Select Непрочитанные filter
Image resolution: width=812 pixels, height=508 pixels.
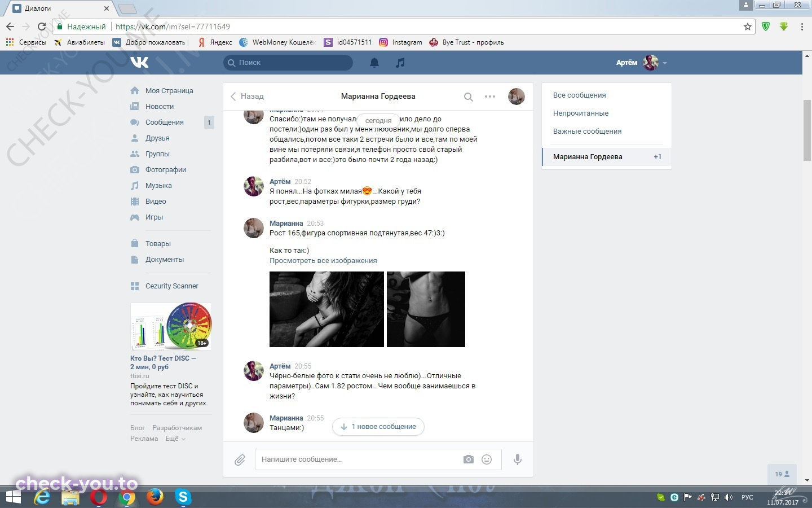coord(581,113)
